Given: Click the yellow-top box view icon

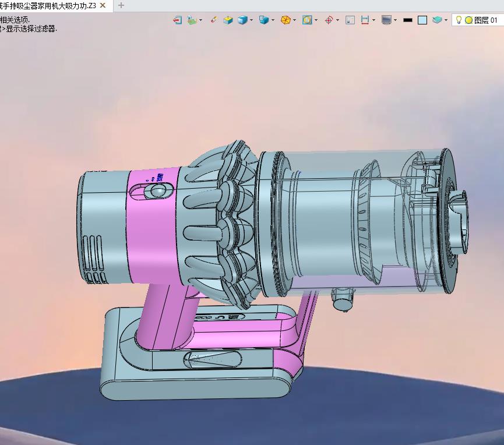Looking at the screenshot, I should [x=228, y=20].
